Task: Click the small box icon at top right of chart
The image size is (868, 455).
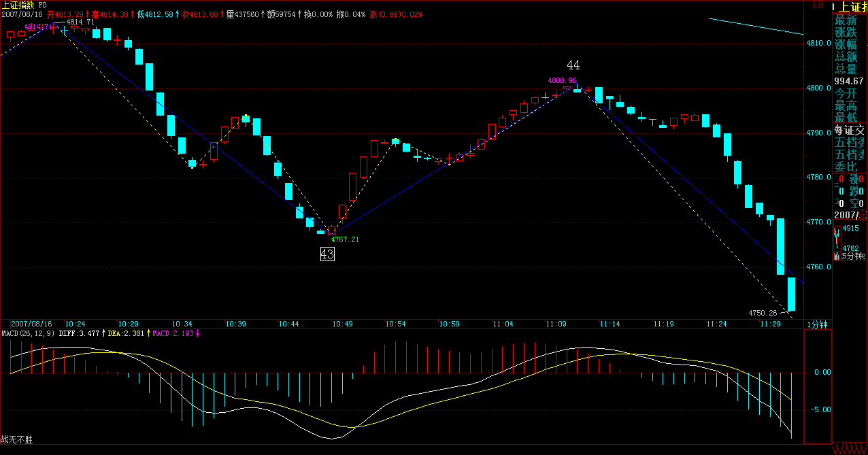Action: [818, 5]
